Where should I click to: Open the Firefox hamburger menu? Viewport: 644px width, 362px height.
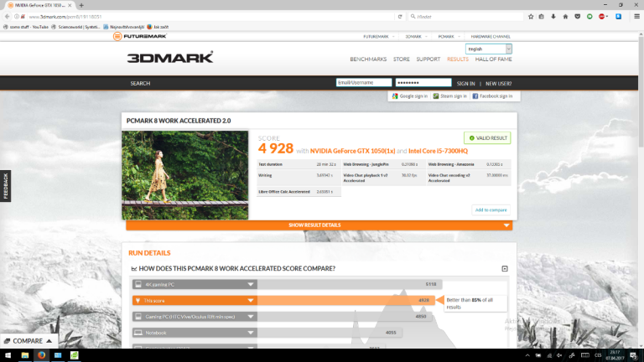[x=636, y=16]
